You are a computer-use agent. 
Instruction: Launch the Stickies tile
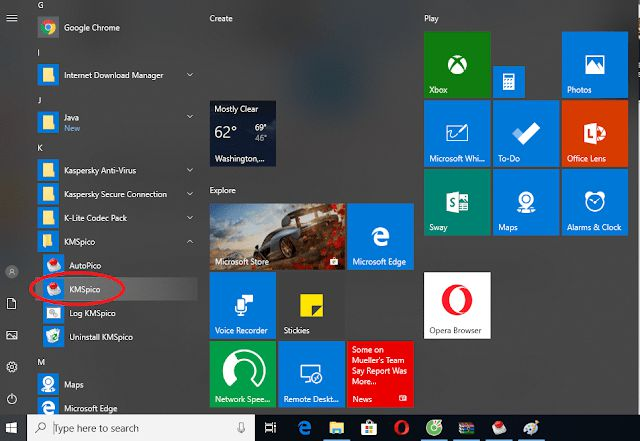[x=311, y=305]
